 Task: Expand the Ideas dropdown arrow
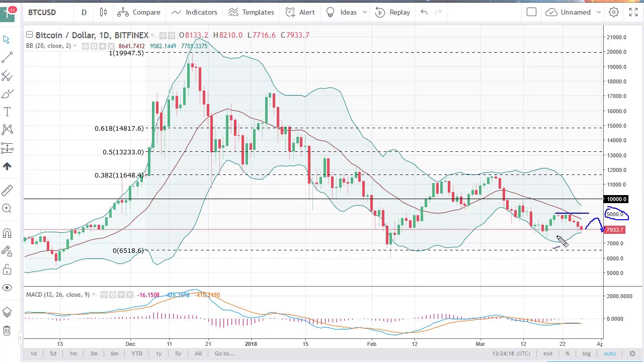364,12
